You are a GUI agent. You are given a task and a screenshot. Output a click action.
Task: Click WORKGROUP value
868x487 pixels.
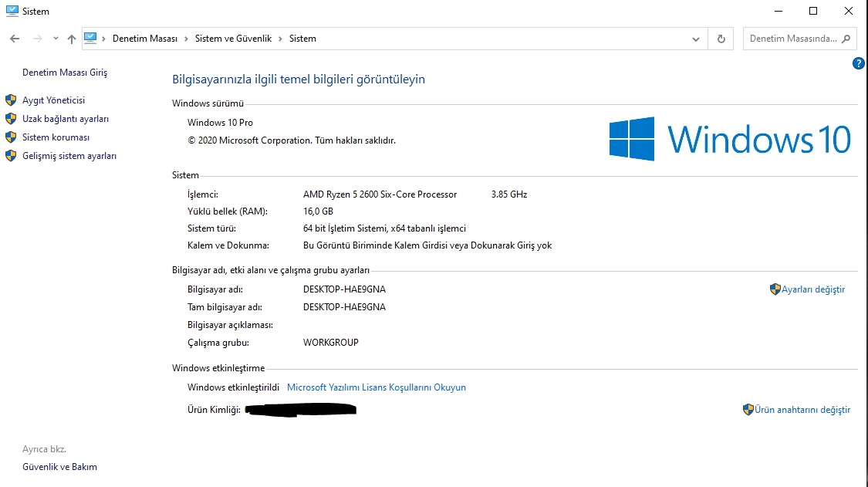pos(330,343)
